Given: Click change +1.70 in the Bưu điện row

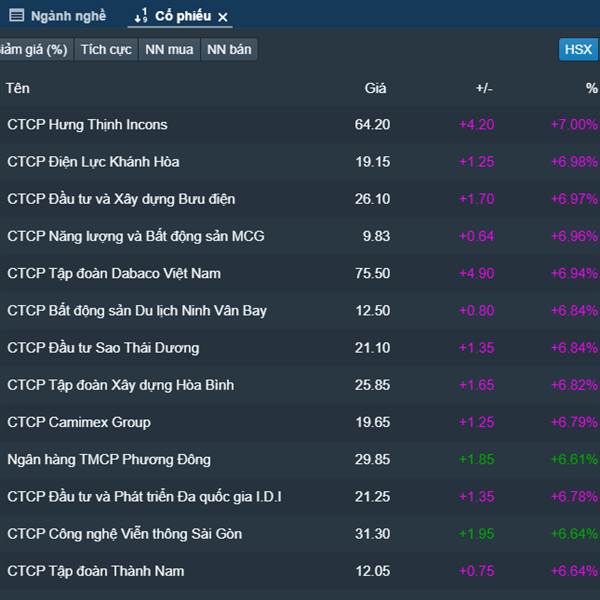Looking at the screenshot, I should [x=476, y=199].
